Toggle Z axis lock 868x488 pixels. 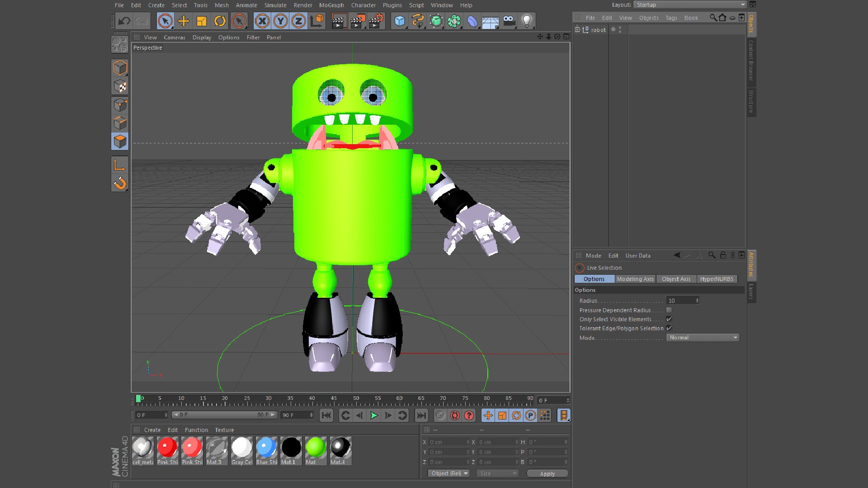299,21
